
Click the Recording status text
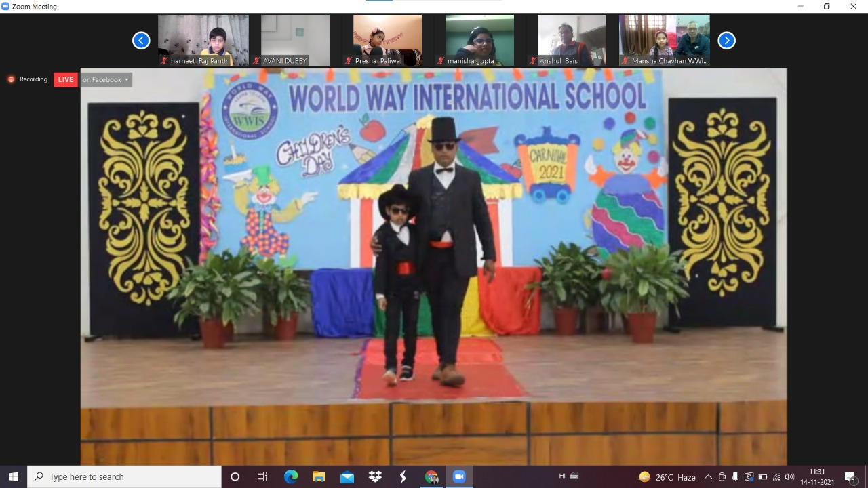33,79
